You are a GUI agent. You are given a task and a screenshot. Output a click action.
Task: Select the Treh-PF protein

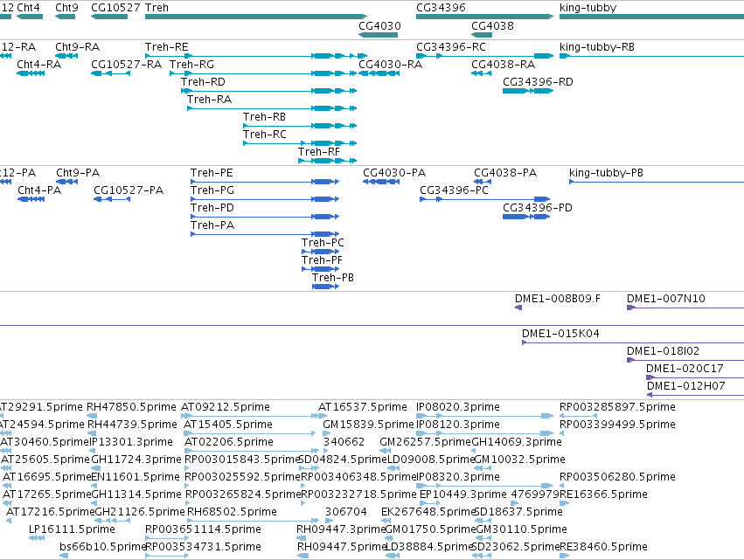tap(320, 269)
